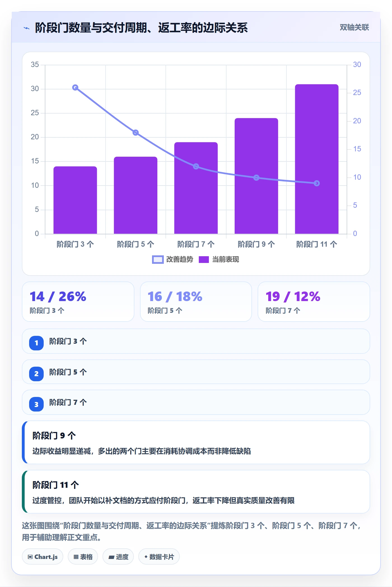Click the 阶段门 11 个 note card heading
This screenshot has width=392, height=587.
pos(56,485)
